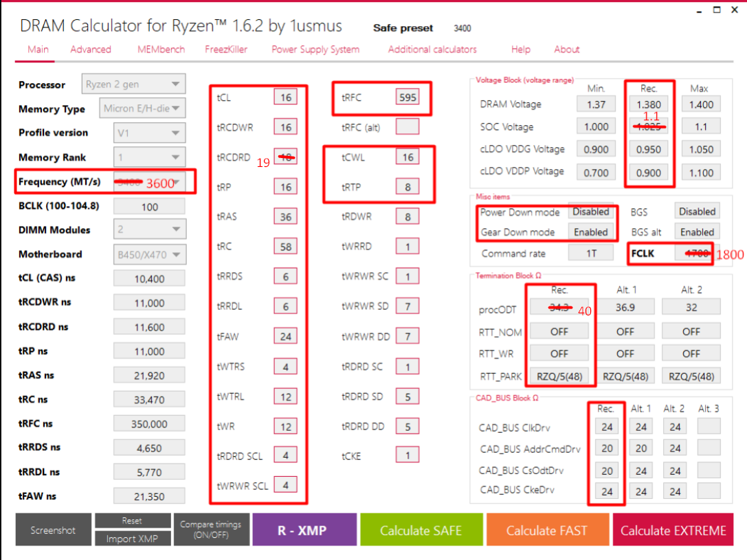
Task: Open the Motherboard dropdown B450/X470
Action: click(x=149, y=255)
